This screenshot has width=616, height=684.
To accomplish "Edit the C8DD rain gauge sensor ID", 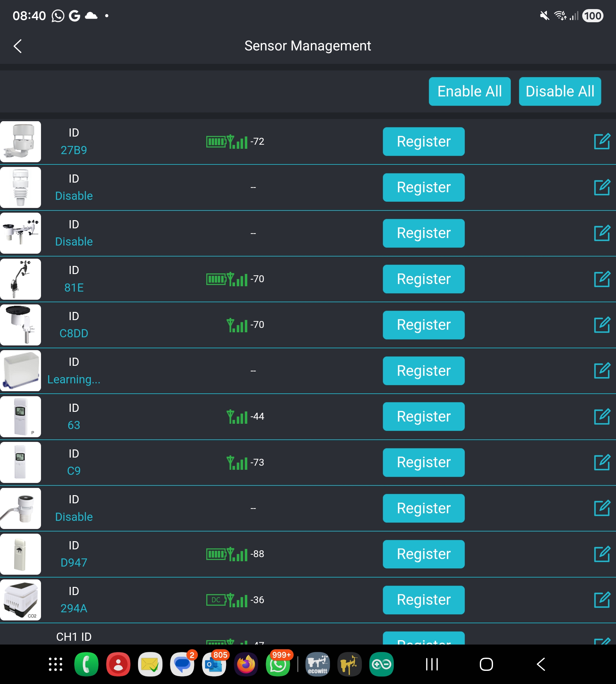I will pos(602,325).
